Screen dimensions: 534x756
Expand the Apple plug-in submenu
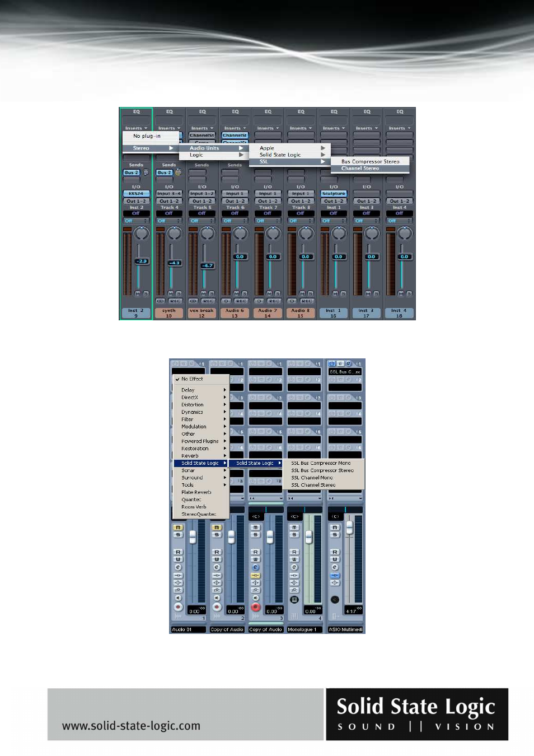[x=291, y=148]
